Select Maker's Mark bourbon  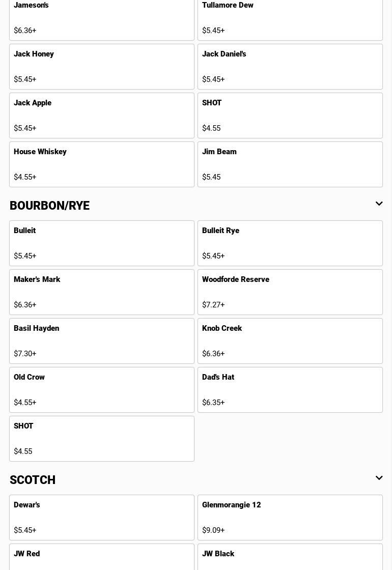click(102, 292)
